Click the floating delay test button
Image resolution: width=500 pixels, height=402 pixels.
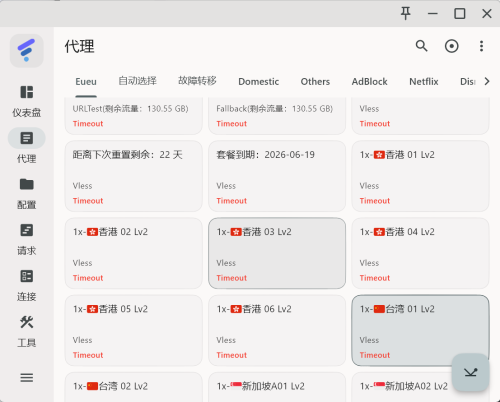(x=470, y=372)
